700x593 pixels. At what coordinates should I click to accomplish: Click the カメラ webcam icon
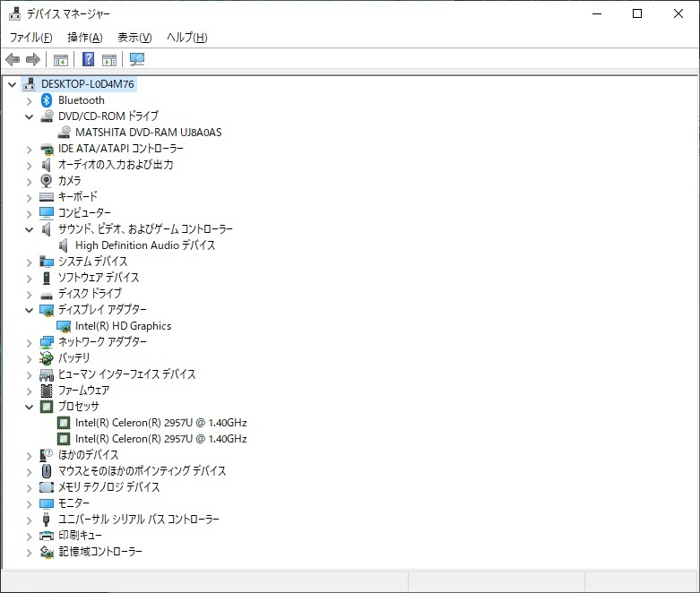[x=47, y=181]
